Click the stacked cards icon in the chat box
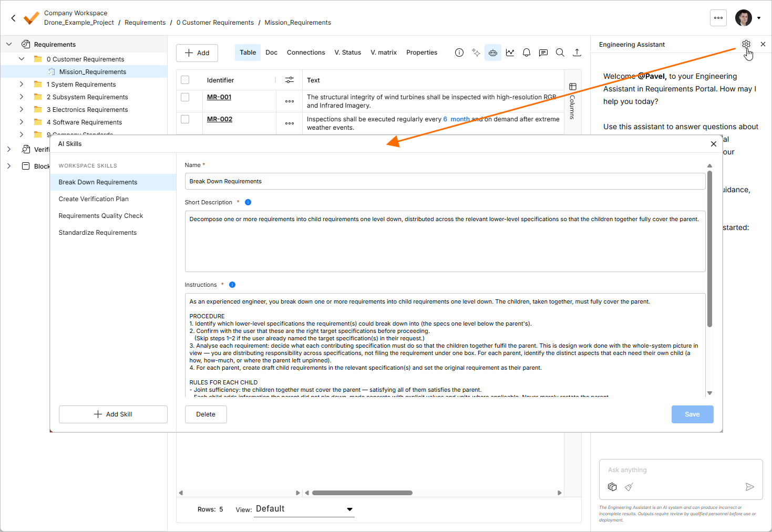The width and height of the screenshot is (772, 532). (x=612, y=487)
